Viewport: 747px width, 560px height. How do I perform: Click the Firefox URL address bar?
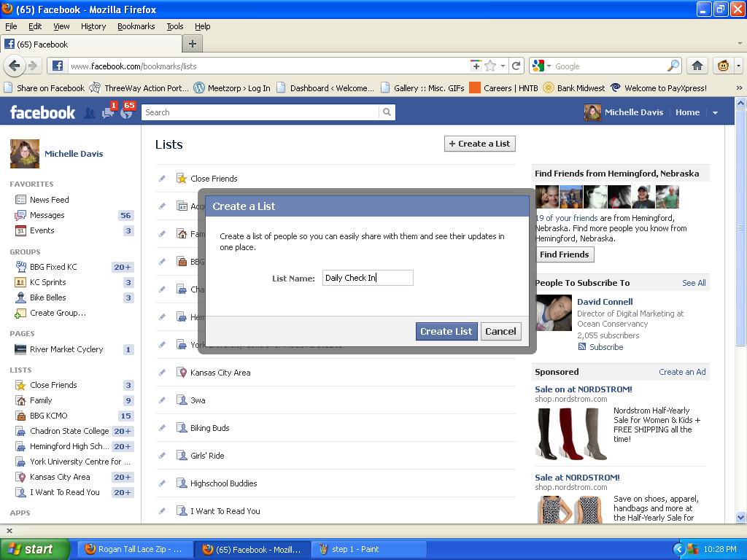point(268,66)
